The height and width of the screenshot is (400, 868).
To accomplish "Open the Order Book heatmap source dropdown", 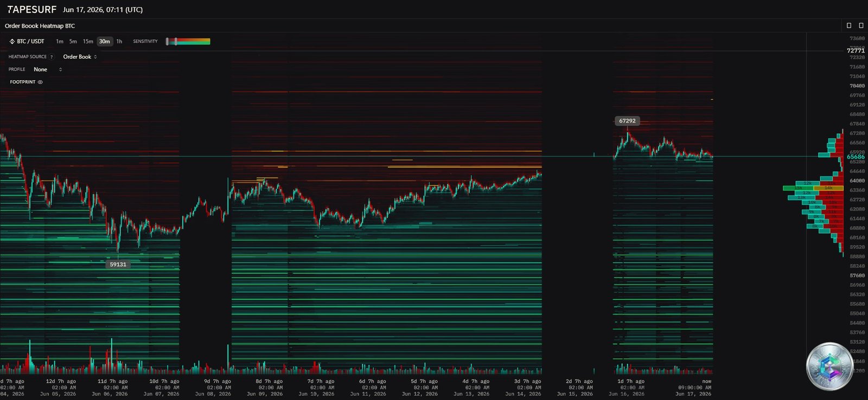I will pyautogui.click(x=80, y=56).
